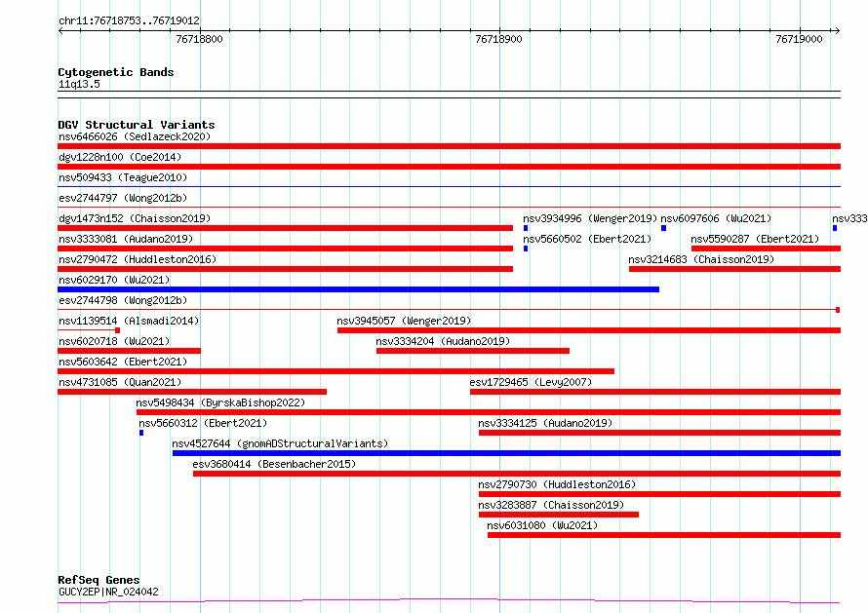Image resolution: width=868 pixels, height=613 pixels.
Task: Open dgv1473n152 (Chaisson2019) variant label
Action: (135, 218)
